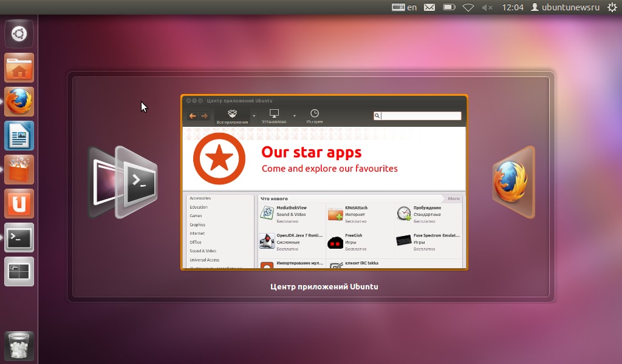The width and height of the screenshot is (622, 364).
Task: Open the ubuntunewsru user menu
Action: coord(566,7)
